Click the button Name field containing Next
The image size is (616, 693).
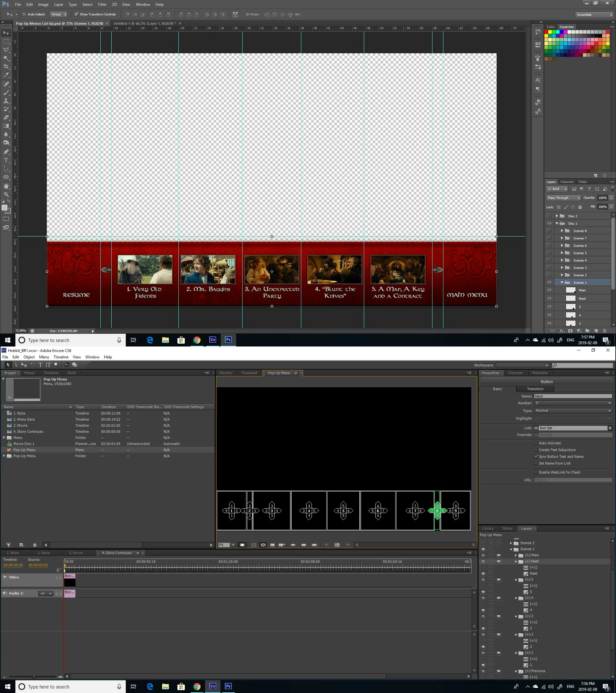[573, 396]
